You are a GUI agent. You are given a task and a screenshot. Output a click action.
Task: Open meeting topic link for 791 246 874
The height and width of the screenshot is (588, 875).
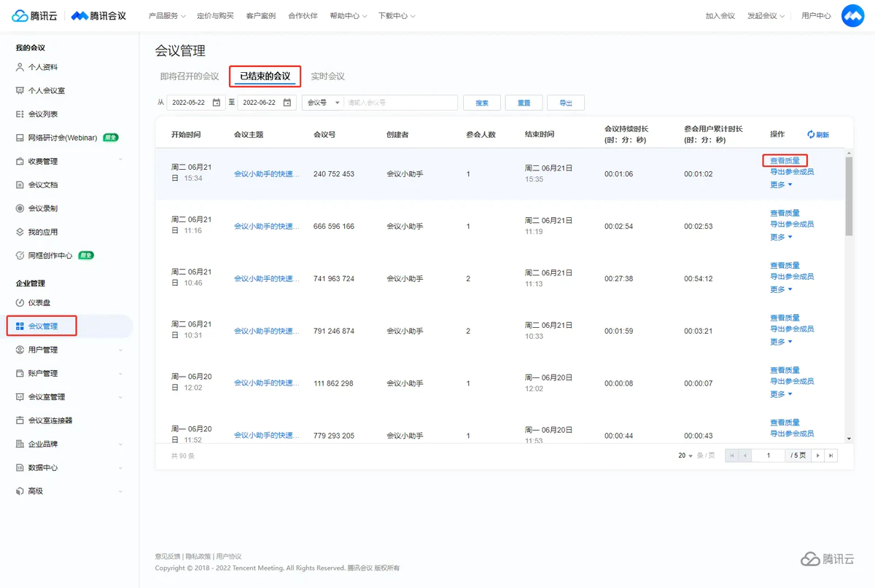tap(266, 331)
